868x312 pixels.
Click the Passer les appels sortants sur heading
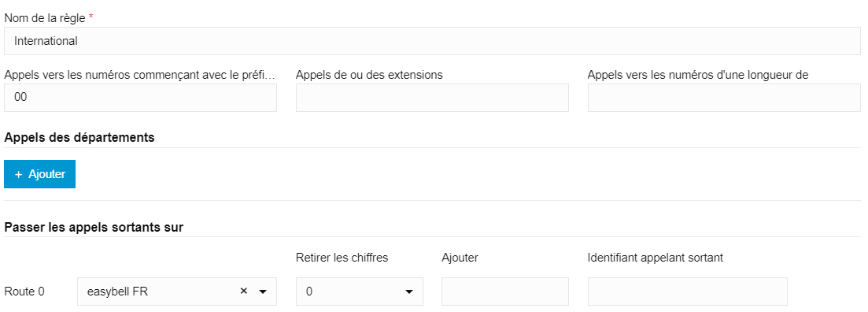(x=94, y=227)
